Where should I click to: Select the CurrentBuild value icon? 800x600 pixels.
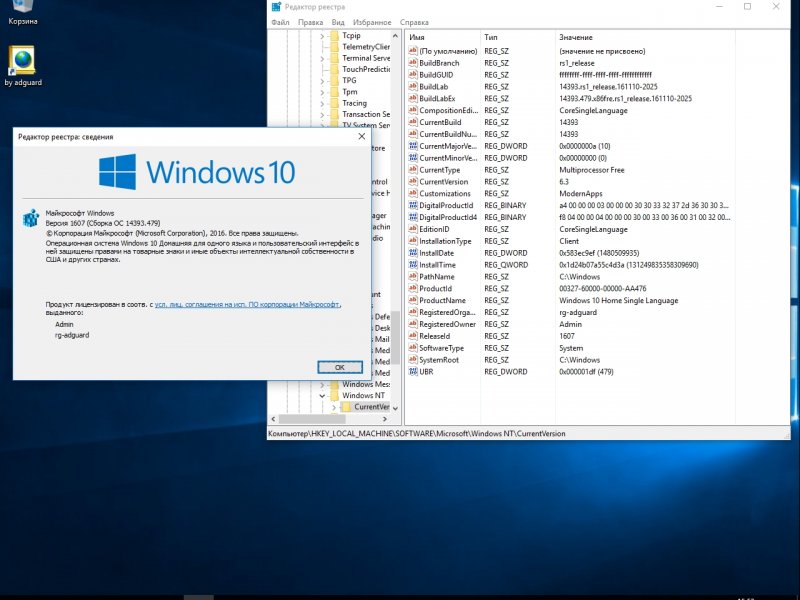[413, 122]
